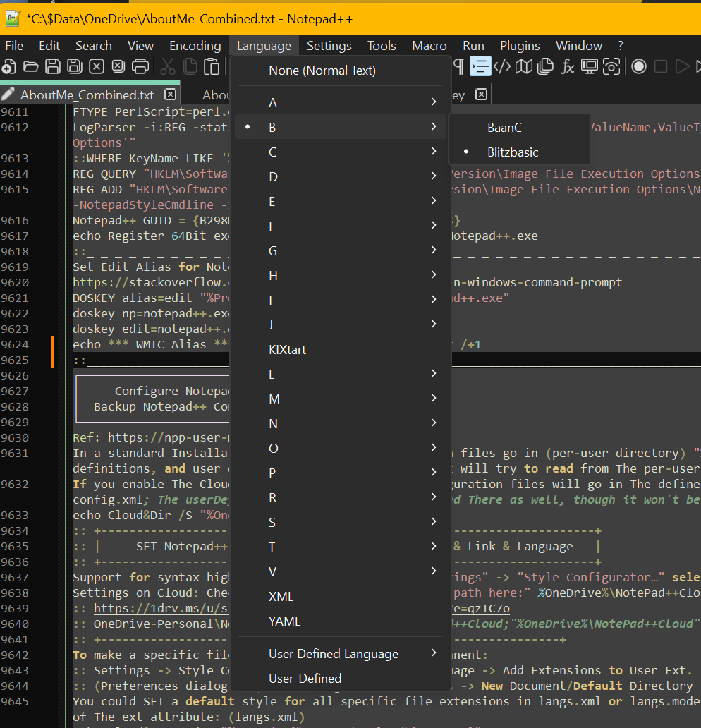Open the Macro menu
Screen dimensions: 701x728
pos(429,45)
